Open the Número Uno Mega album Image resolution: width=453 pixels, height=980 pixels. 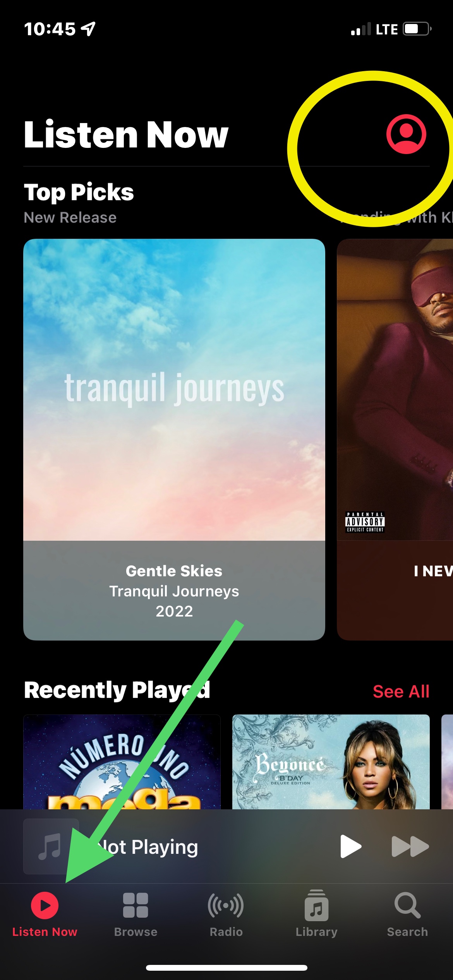(122, 762)
